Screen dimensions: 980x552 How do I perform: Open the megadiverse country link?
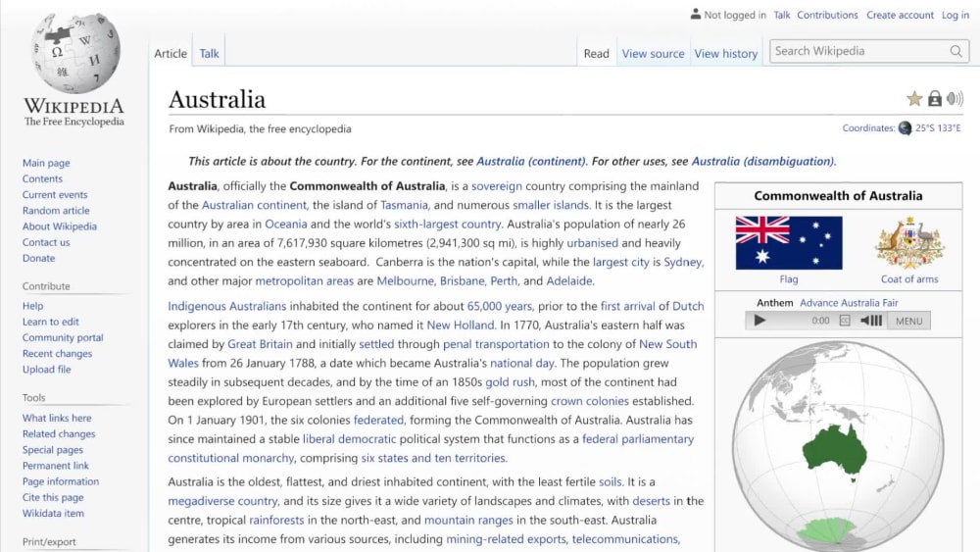click(x=222, y=501)
